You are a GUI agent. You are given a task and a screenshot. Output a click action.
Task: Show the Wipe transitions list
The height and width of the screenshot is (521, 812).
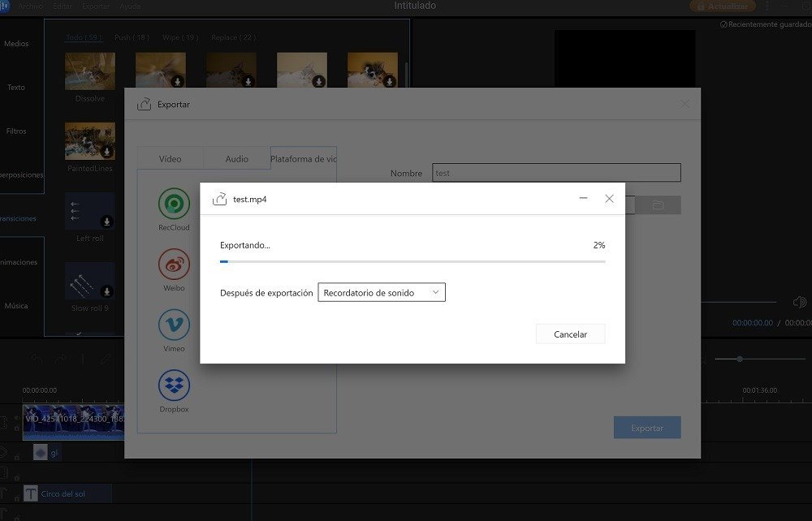184,37
